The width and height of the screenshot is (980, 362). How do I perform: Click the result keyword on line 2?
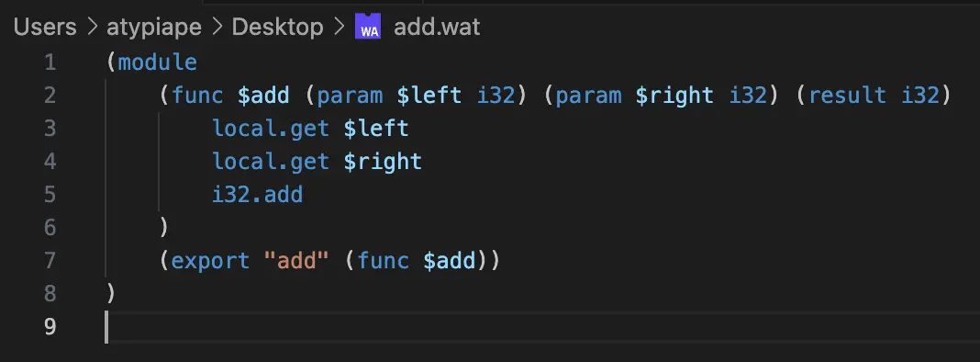[x=848, y=96]
